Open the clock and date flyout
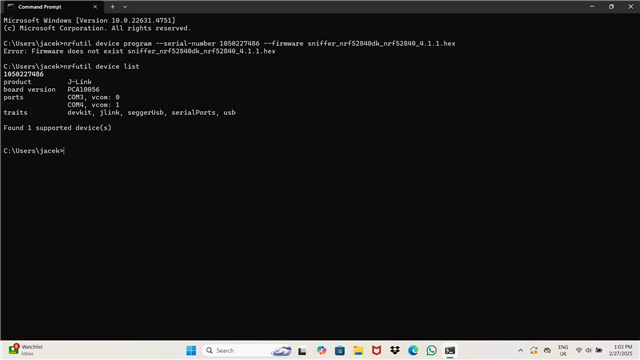The height and width of the screenshot is (360, 640). click(x=620, y=350)
